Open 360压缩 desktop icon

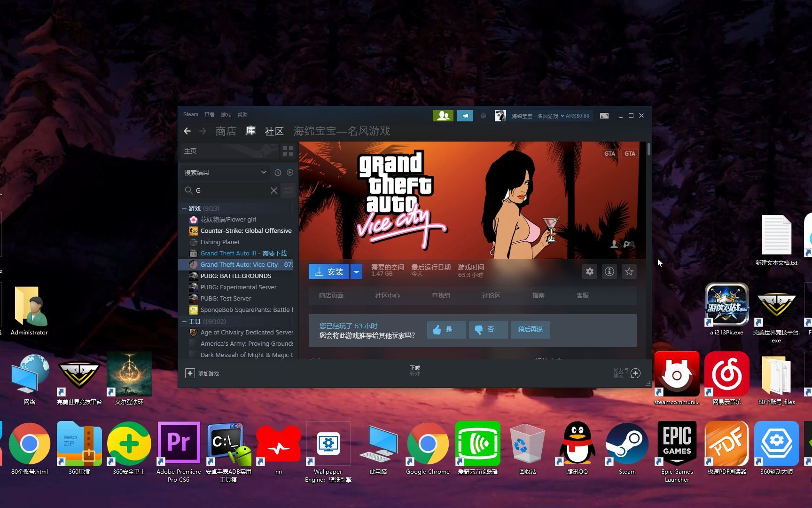tap(79, 448)
